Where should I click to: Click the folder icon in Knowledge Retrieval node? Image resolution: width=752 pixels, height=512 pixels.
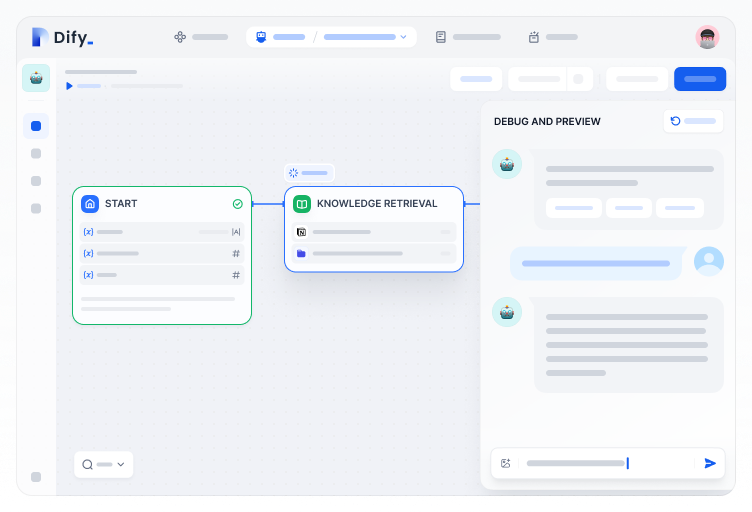301,254
